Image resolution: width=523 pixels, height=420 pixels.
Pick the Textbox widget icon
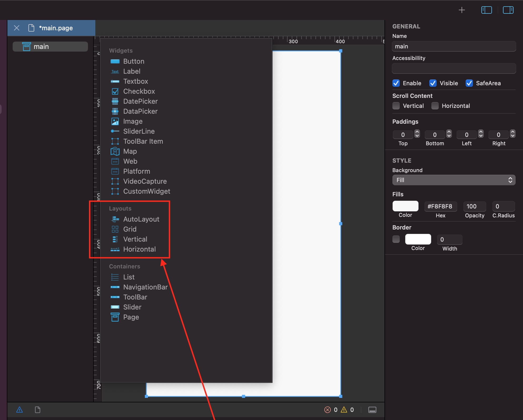(115, 81)
